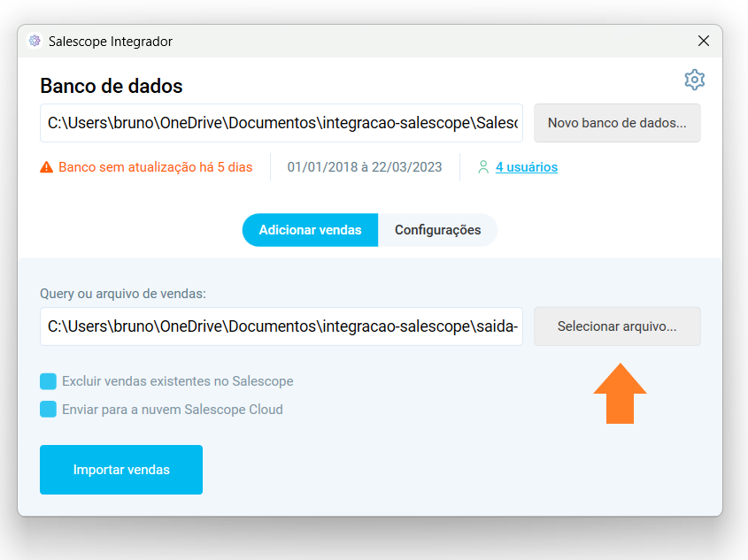Click the Selecionar arquivo button
748x560 pixels.
[617, 326]
